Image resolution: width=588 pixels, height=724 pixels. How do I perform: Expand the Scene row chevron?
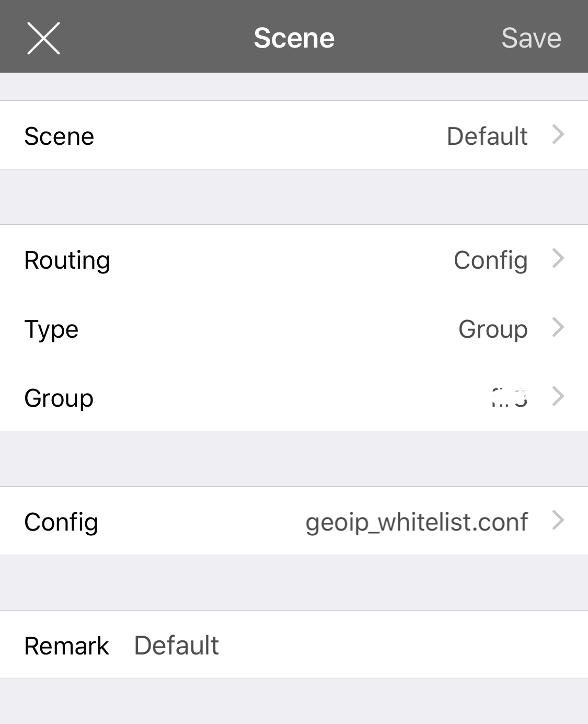coord(558,135)
